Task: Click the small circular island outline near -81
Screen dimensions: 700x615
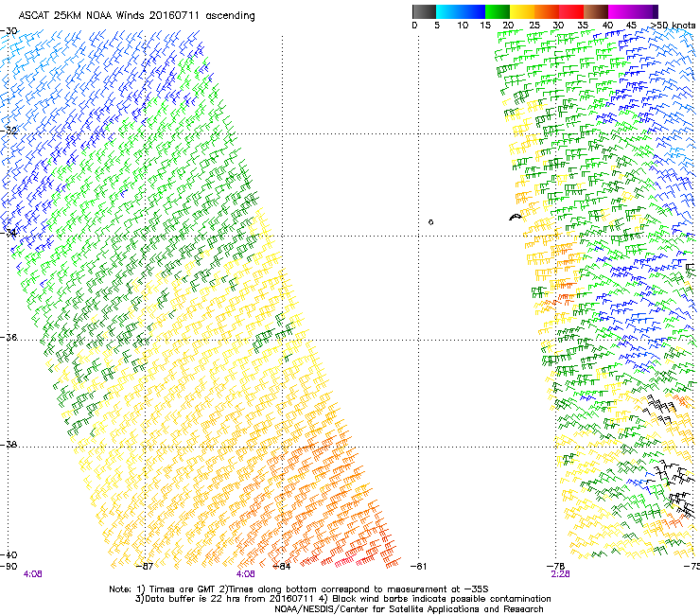Action: [x=430, y=222]
